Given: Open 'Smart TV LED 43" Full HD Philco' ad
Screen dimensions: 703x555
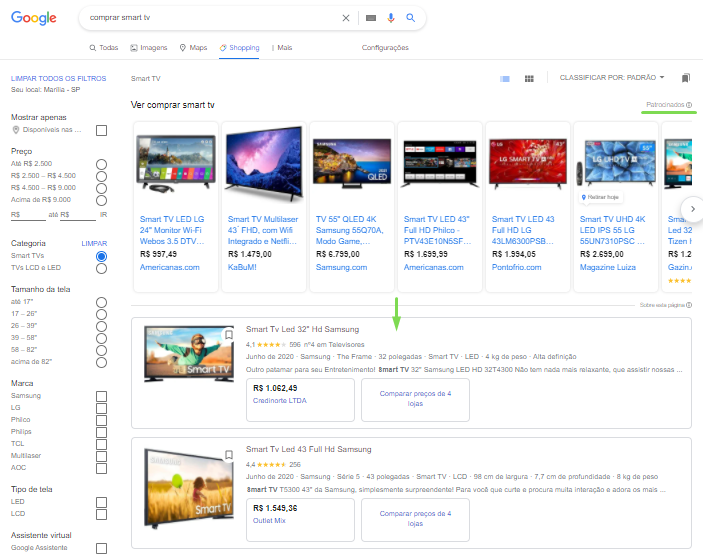Looking at the screenshot, I should [x=438, y=230].
